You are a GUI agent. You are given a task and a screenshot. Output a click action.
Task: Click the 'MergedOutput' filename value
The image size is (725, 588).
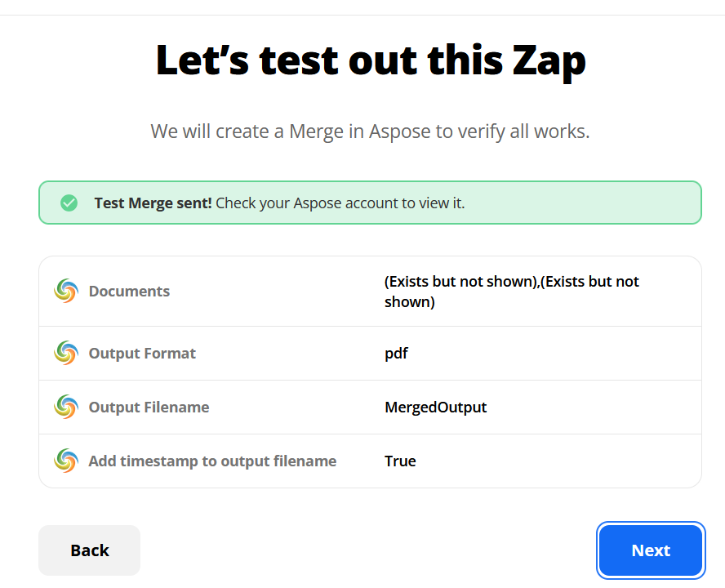click(x=435, y=408)
